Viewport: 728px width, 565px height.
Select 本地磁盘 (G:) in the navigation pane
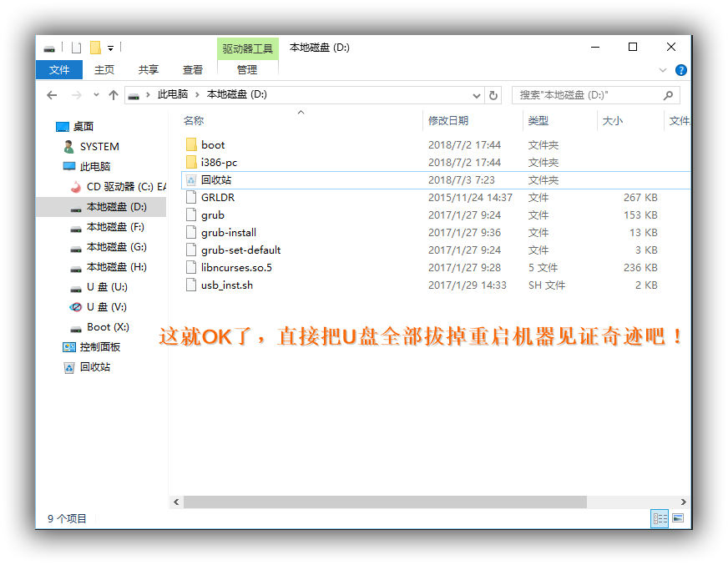(x=109, y=246)
